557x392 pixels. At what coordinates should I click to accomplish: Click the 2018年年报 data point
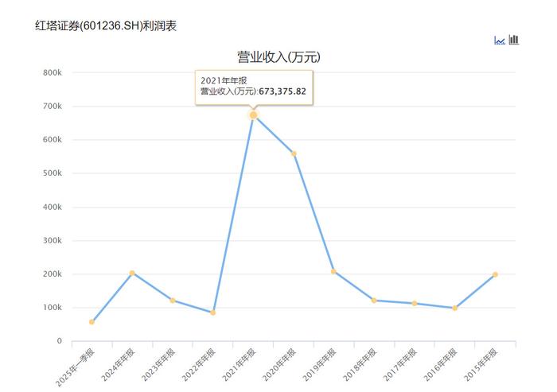click(x=374, y=301)
